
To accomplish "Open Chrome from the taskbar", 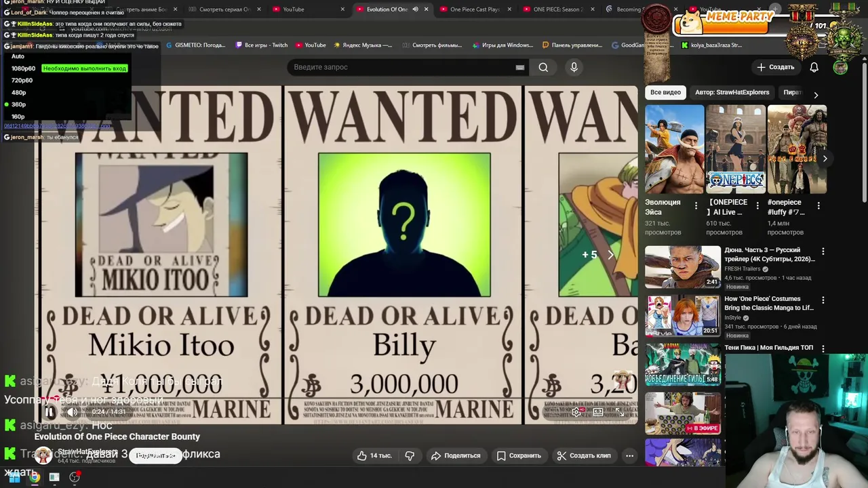I will click(x=34, y=477).
